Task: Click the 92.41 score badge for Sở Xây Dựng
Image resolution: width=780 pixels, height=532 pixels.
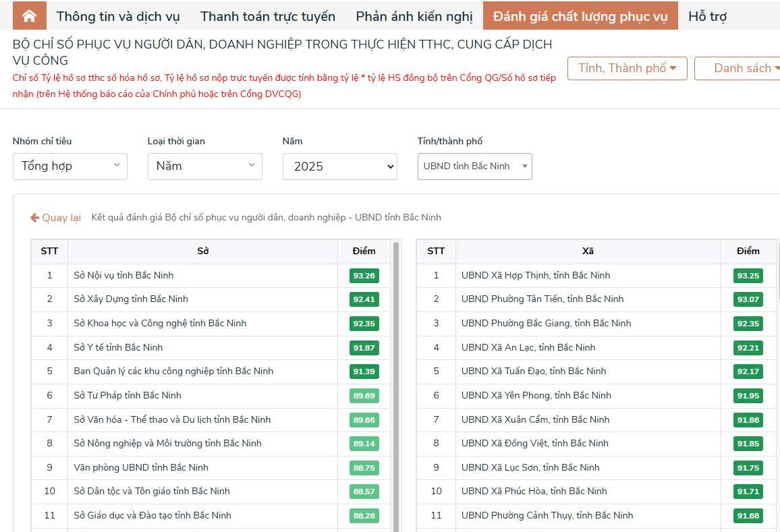Action: 364,299
